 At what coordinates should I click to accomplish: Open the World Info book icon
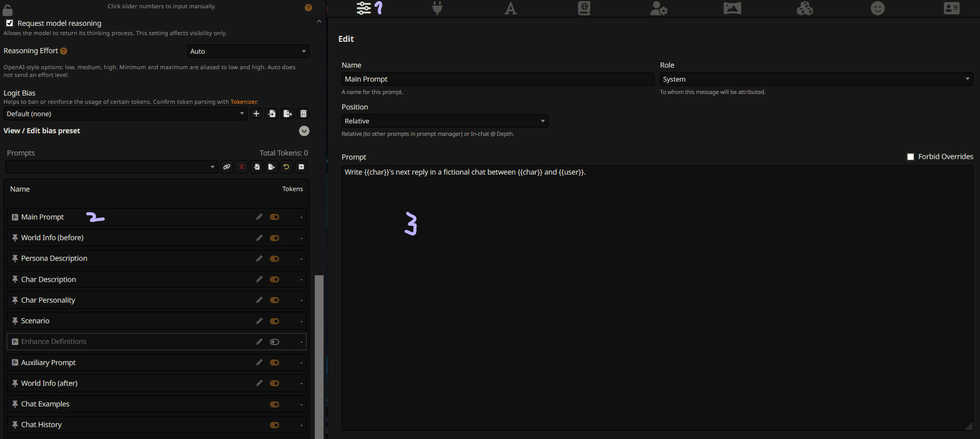tap(584, 8)
